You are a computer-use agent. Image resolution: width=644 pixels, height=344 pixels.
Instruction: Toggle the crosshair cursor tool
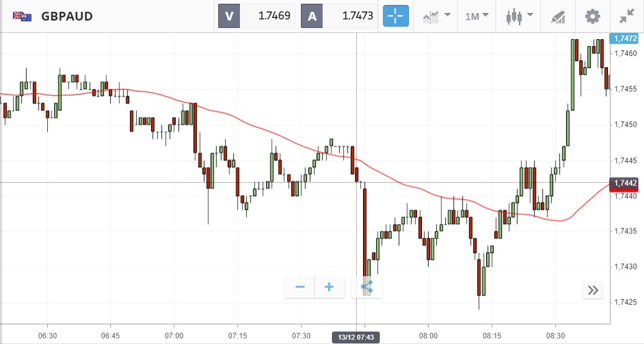396,16
